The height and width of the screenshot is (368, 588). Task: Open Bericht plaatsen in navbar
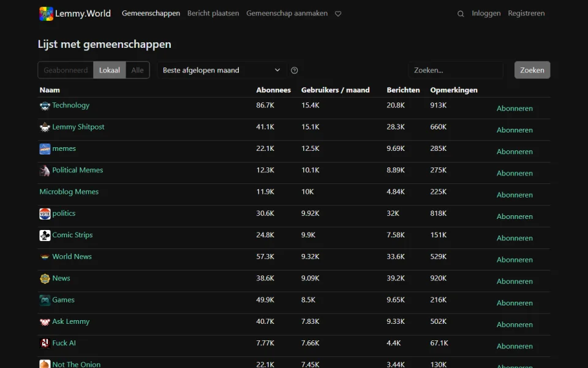point(213,13)
